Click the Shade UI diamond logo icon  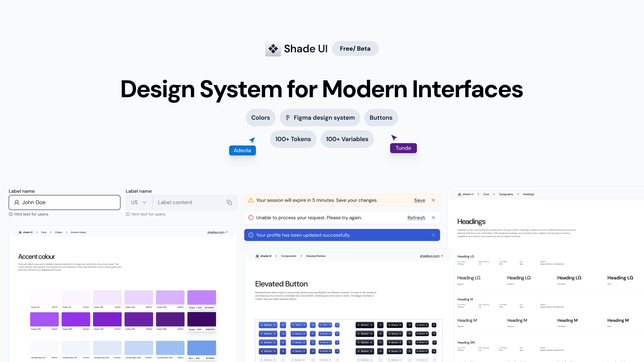pos(273,48)
